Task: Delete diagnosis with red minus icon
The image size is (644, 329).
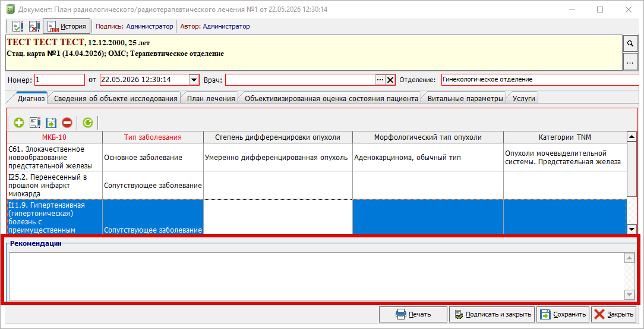Action: click(x=67, y=122)
